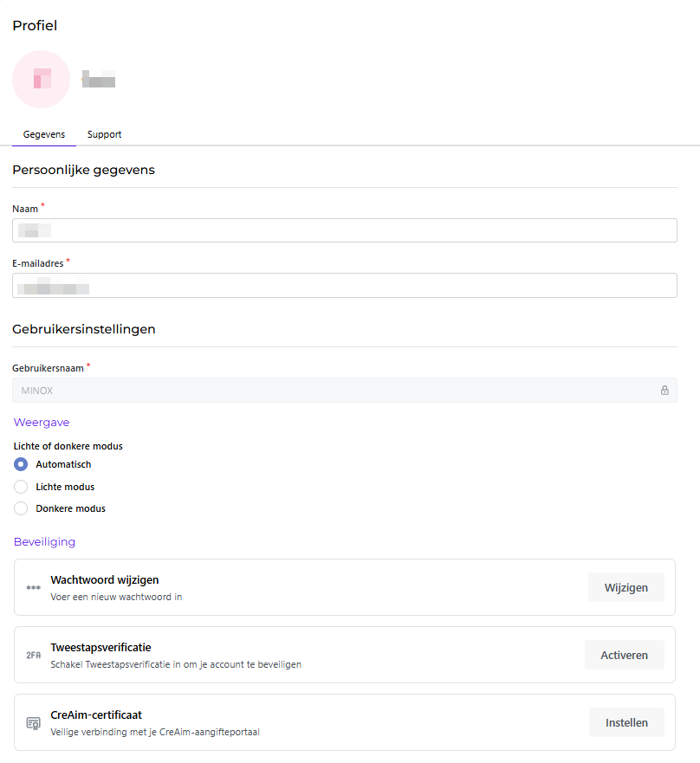Screen dimensions: 700x763
Task: Click the Tweestapsverificatie card title
Action: tap(100, 647)
